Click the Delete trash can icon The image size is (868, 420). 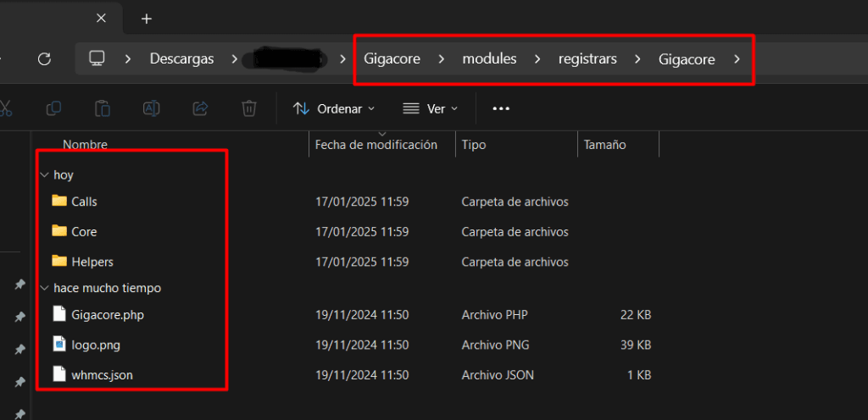click(249, 108)
